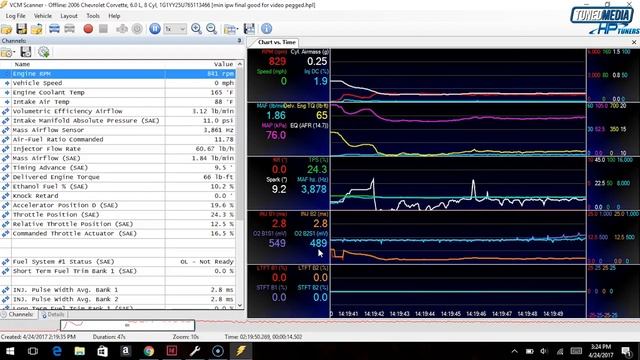Save channel config in the Channels panel
This screenshot has width=640, height=360.
(26, 52)
